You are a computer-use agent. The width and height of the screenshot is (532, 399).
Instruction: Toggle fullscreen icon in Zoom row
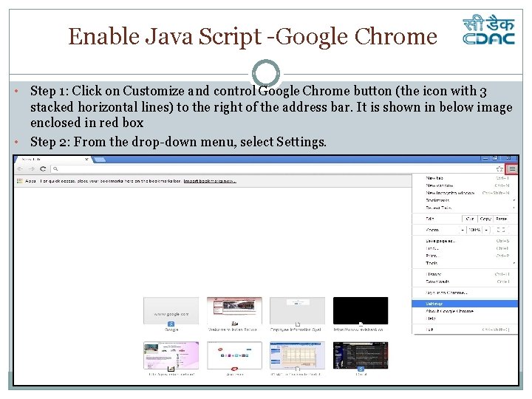501,230
